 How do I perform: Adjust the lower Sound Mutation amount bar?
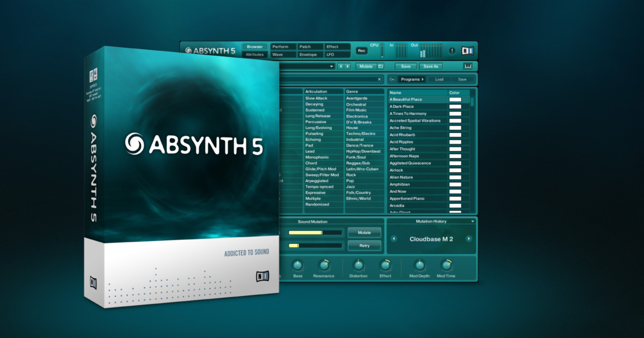315,246
